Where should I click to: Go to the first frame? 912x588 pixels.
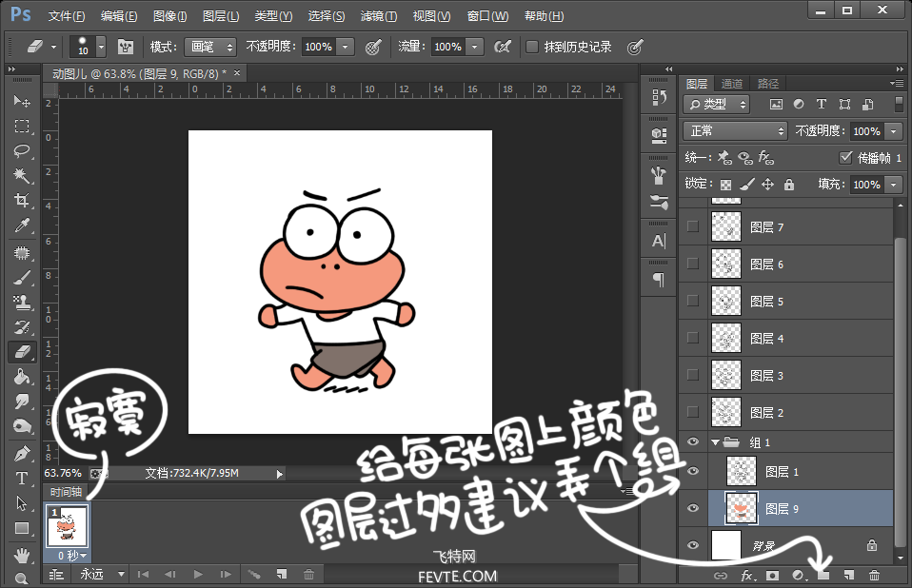click(x=143, y=575)
